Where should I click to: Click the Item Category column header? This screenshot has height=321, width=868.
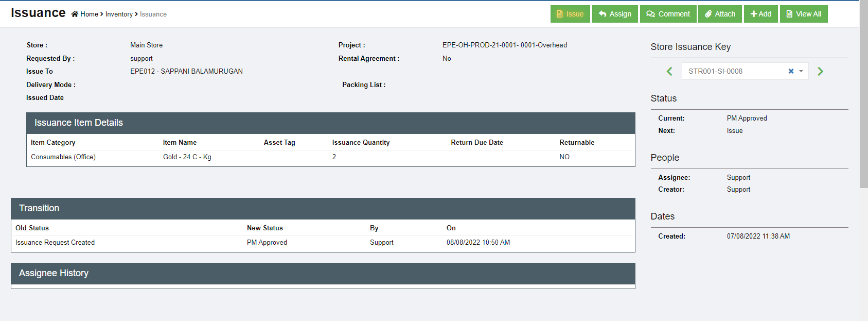pos(53,143)
